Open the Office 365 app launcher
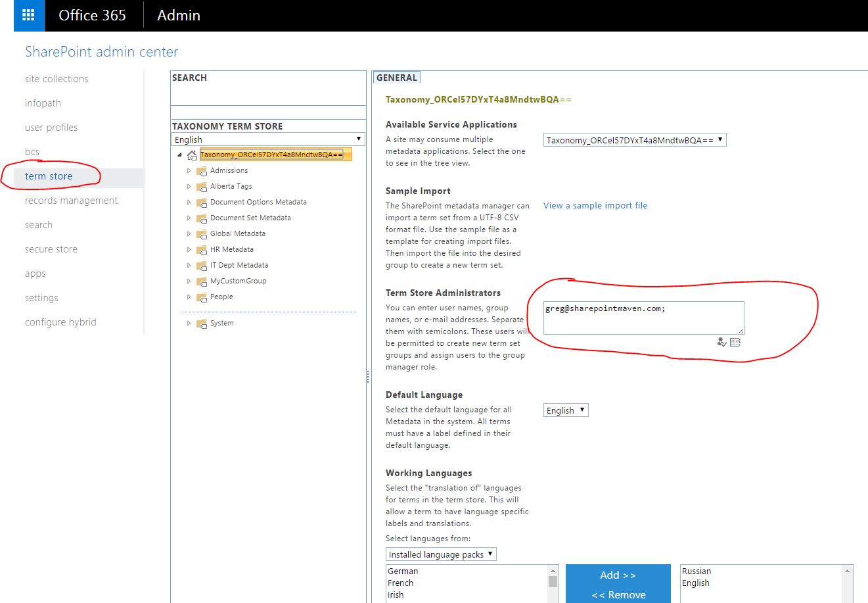 click(28, 14)
